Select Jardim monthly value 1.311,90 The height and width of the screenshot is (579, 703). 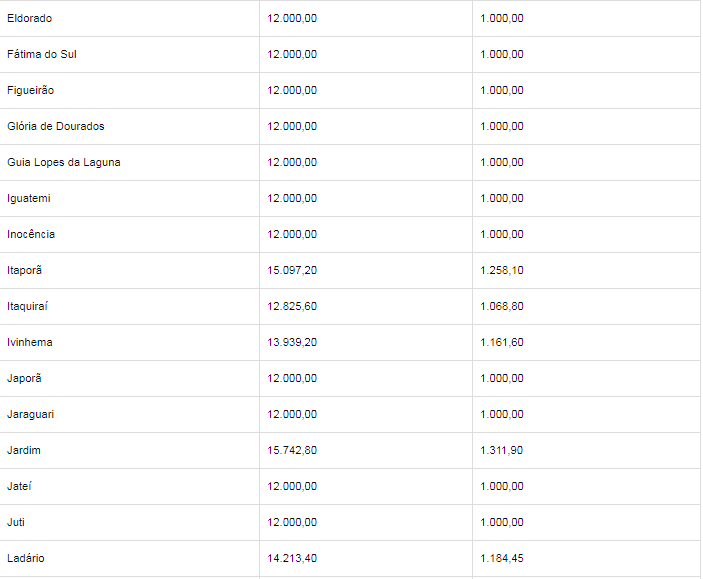(x=501, y=450)
